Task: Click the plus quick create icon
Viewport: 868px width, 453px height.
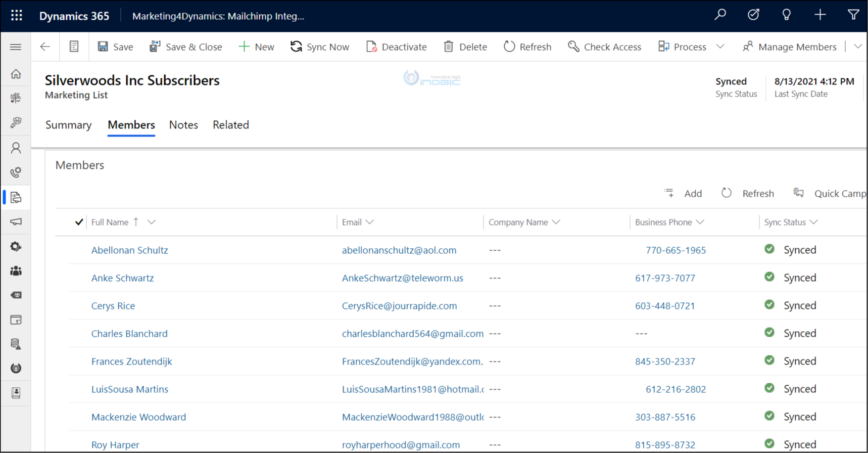Action: pos(819,15)
